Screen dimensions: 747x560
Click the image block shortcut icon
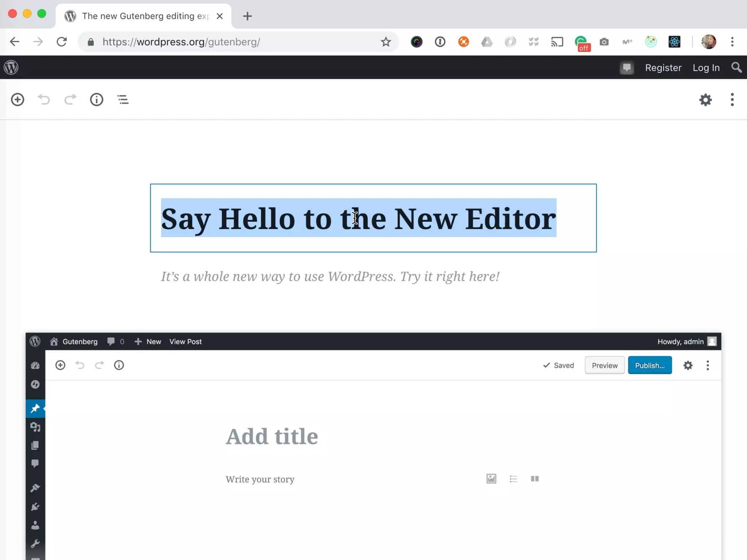click(491, 479)
